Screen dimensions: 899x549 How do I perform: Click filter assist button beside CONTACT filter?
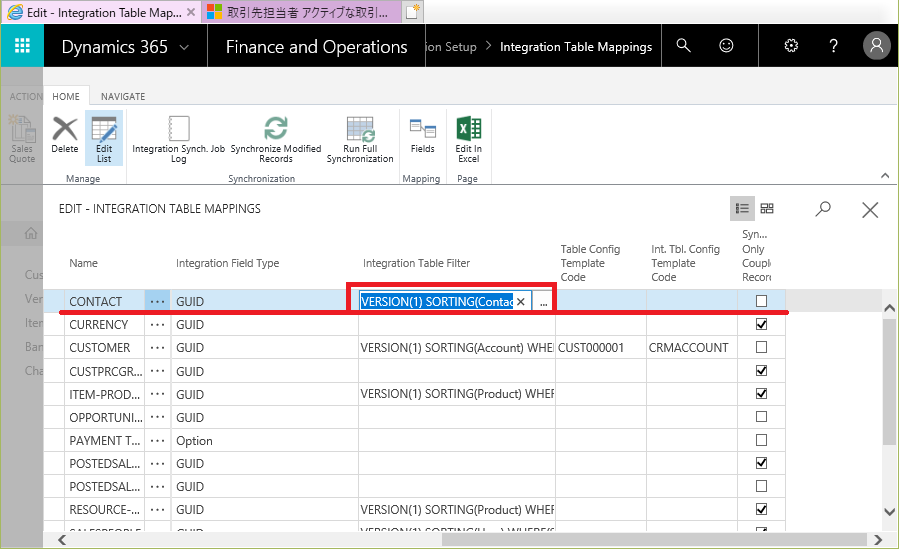tap(543, 302)
